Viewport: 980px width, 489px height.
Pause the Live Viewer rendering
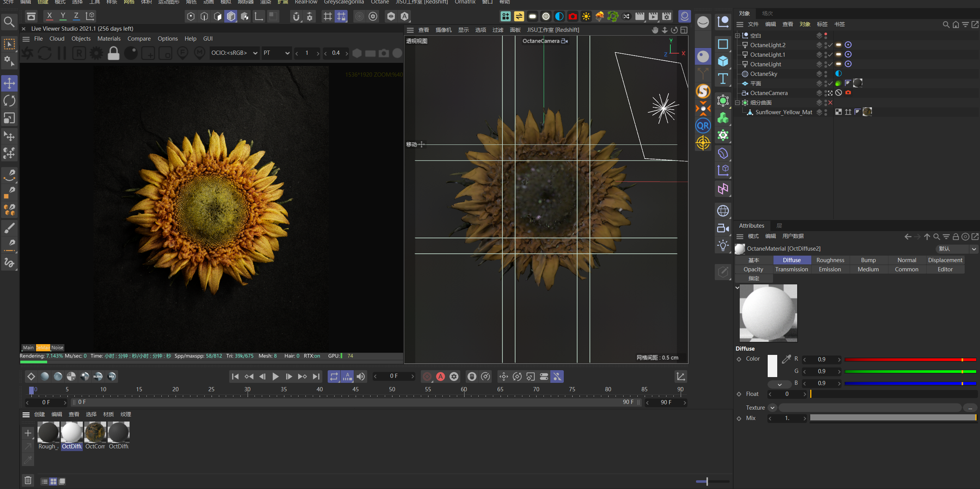click(x=61, y=53)
